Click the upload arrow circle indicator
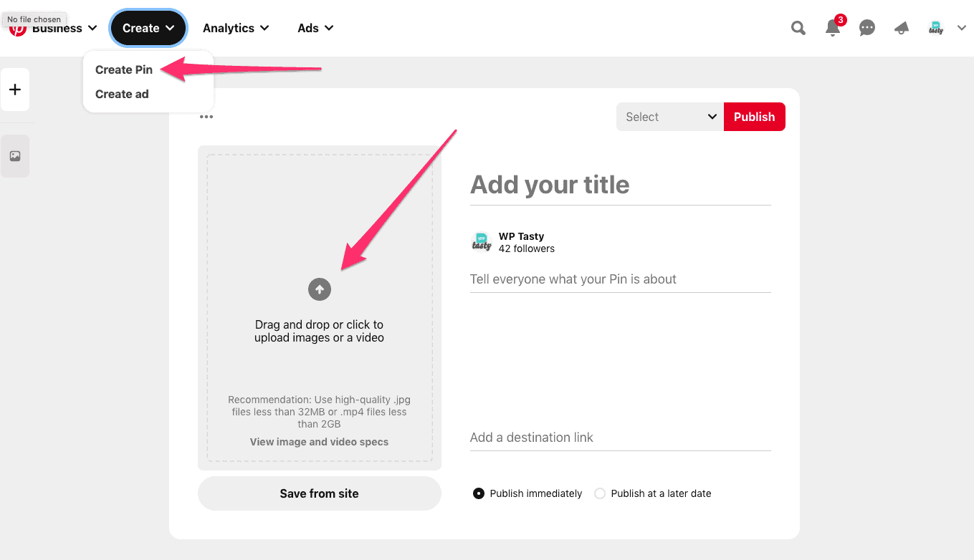 [x=319, y=289]
